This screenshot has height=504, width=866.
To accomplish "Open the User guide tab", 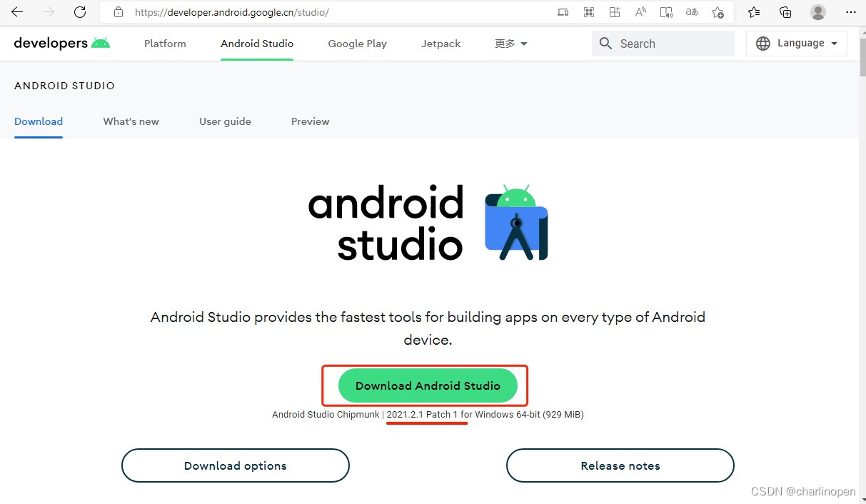I will pos(225,121).
